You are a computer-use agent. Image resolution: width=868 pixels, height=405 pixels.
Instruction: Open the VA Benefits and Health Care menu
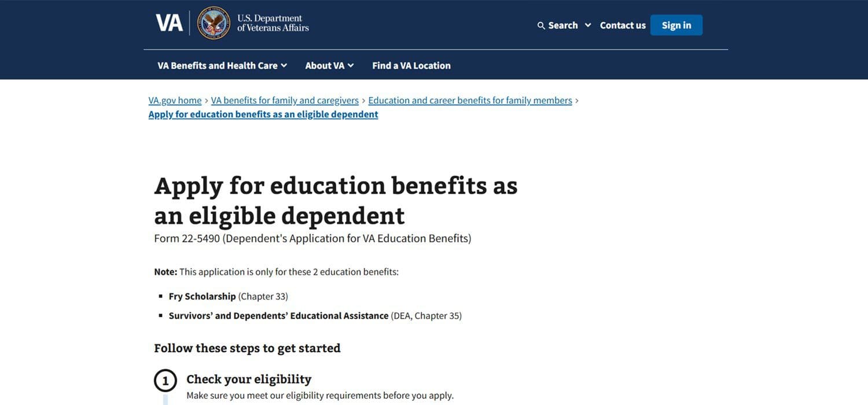coord(218,65)
